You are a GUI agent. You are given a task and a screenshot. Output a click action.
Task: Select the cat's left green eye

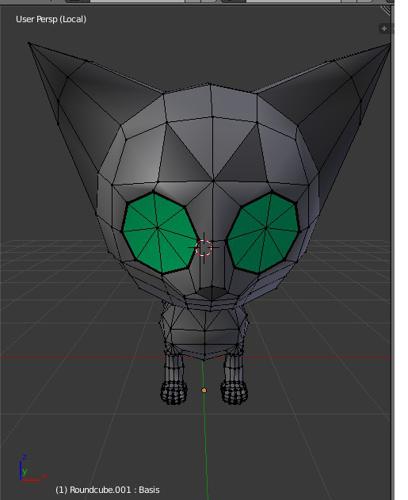pyautogui.click(x=159, y=232)
